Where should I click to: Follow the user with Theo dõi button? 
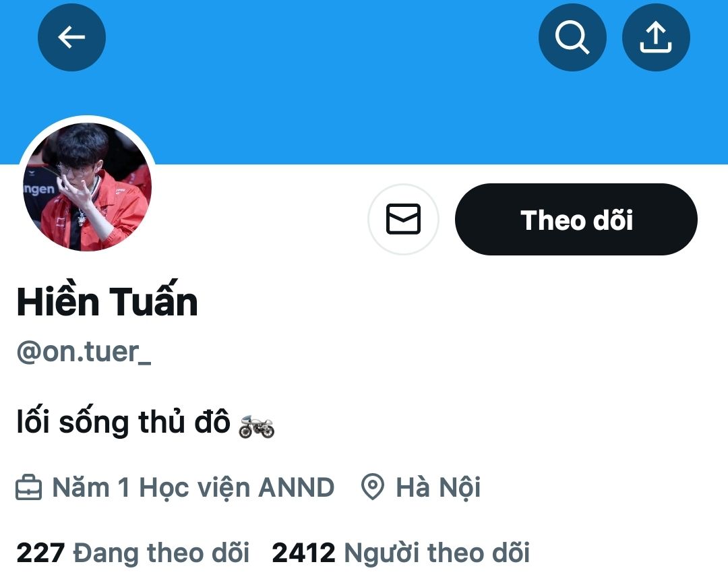[x=576, y=219]
